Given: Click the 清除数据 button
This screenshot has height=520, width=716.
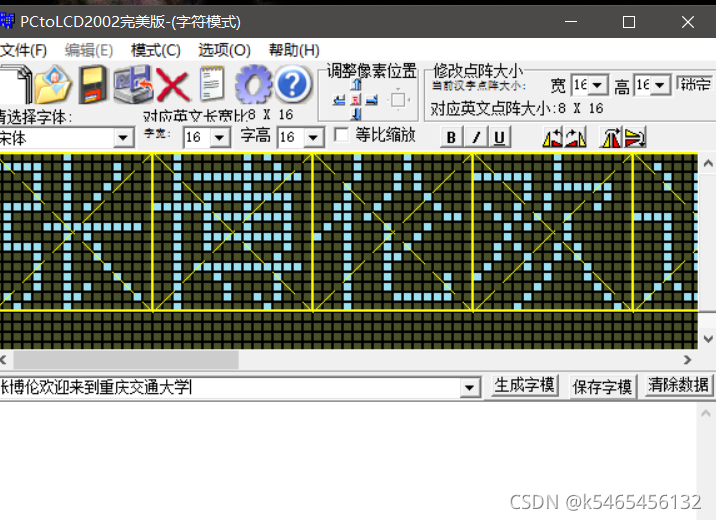Looking at the screenshot, I should coord(678,386).
